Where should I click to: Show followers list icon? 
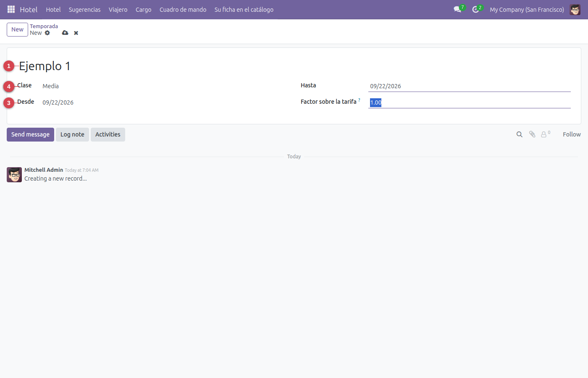click(x=546, y=134)
